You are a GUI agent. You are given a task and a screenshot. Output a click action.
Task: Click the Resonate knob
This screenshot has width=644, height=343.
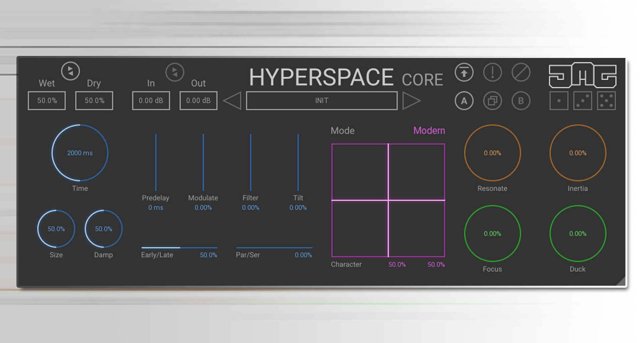coord(492,153)
